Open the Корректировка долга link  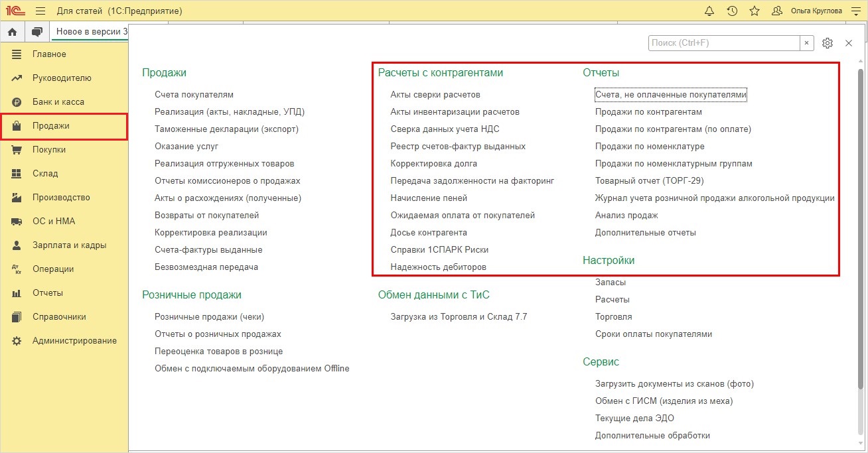click(433, 164)
